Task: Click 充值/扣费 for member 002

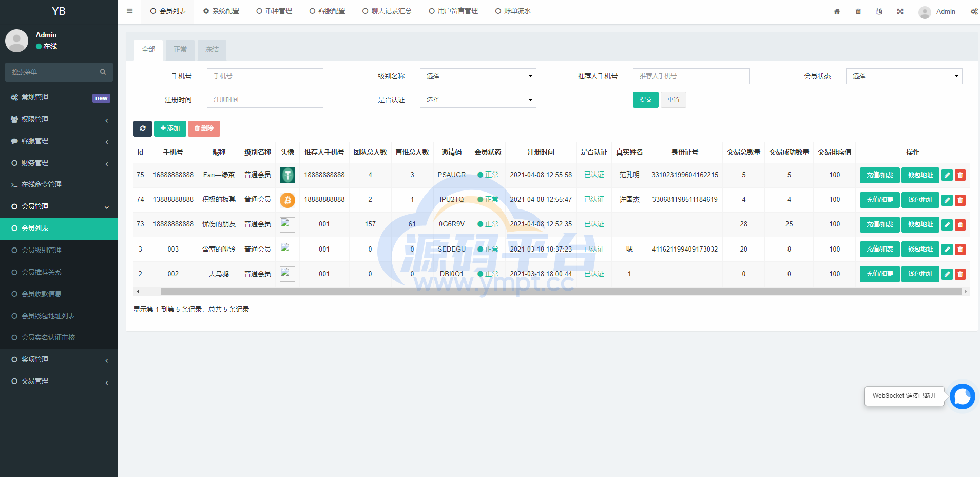Action: [880, 274]
